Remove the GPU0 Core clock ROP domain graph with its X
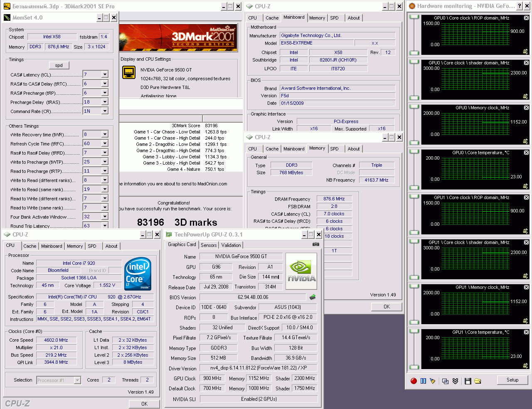 pyautogui.click(x=526, y=18)
